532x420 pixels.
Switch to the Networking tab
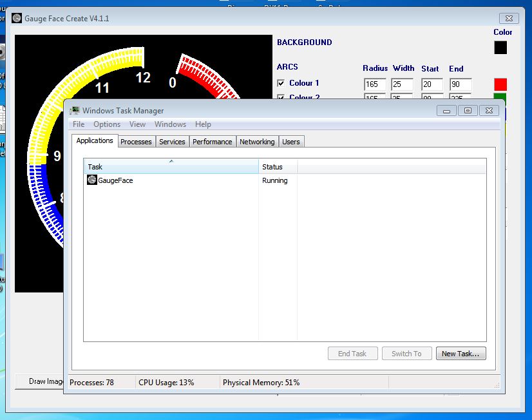(257, 142)
